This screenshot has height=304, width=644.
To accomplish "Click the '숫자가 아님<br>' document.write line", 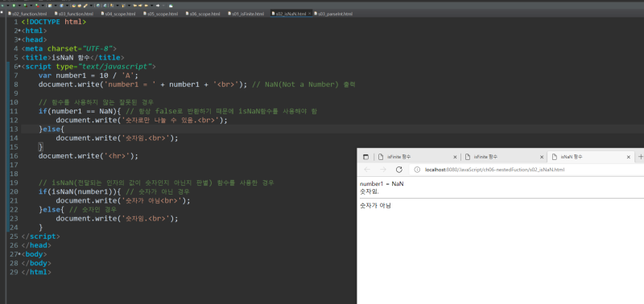I will [123, 200].
